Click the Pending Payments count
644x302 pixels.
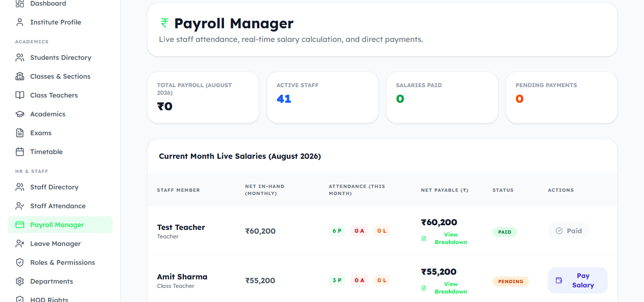click(520, 99)
